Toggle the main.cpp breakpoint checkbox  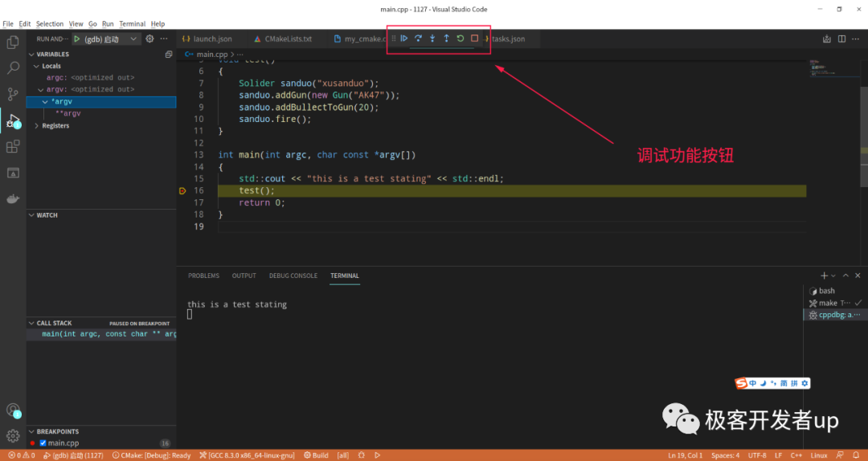(x=43, y=443)
